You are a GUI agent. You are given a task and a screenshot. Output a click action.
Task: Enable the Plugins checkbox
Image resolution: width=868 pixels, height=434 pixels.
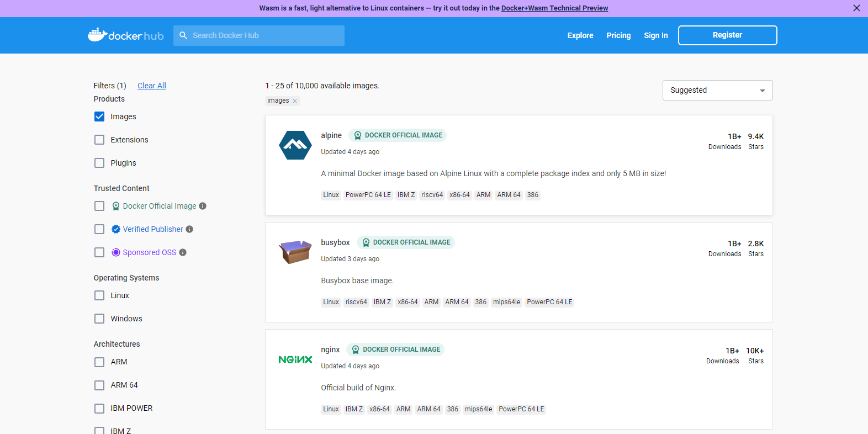point(99,163)
